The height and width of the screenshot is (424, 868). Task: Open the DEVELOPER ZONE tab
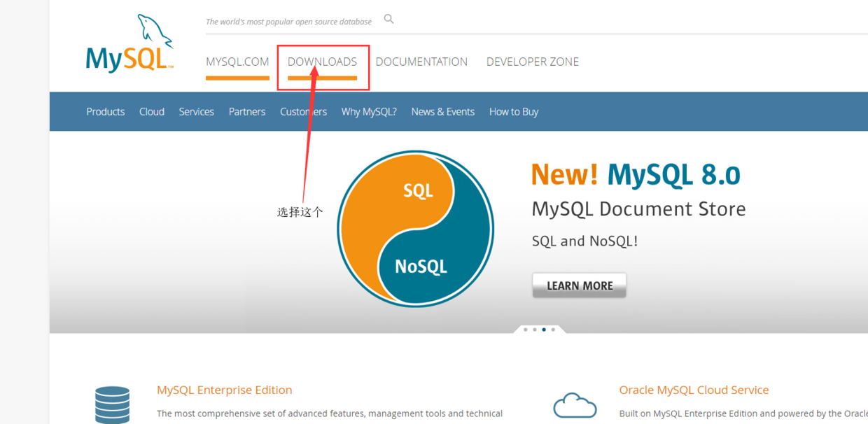pyautogui.click(x=533, y=62)
